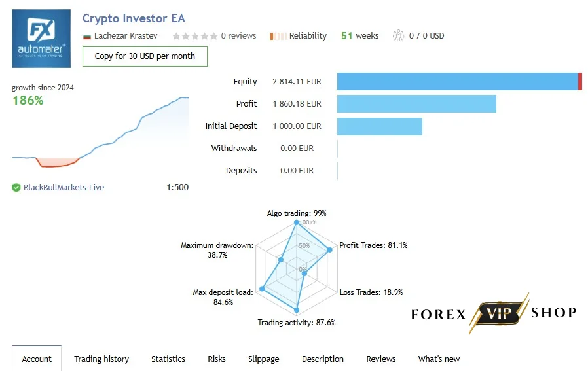Switch to the Trading history tab

point(101,359)
